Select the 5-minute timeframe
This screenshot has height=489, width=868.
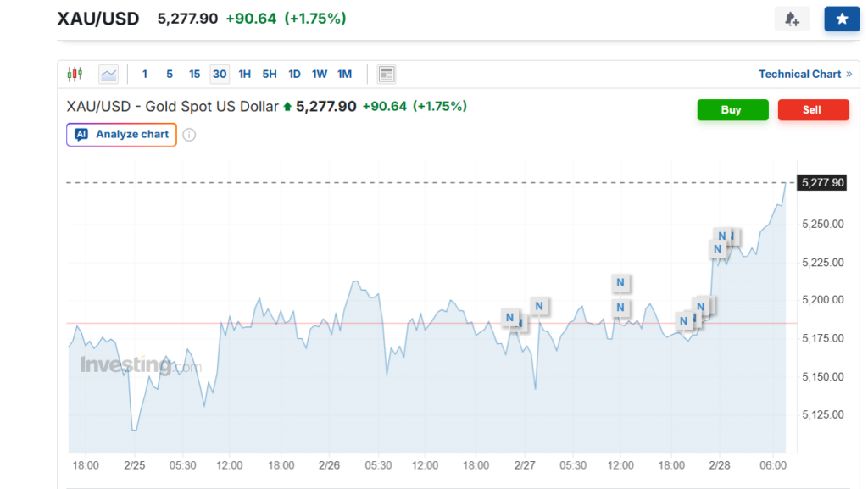(x=170, y=75)
